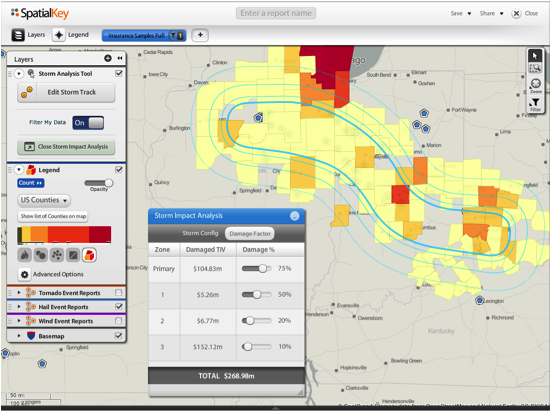Image resolution: width=551 pixels, height=412 pixels.
Task: Choose the thematic shapes render style
Action: click(x=89, y=255)
